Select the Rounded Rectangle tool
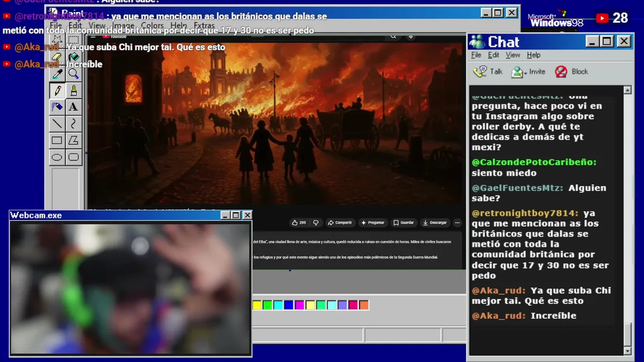Viewport: 644px width, 362px height. pos(73,157)
